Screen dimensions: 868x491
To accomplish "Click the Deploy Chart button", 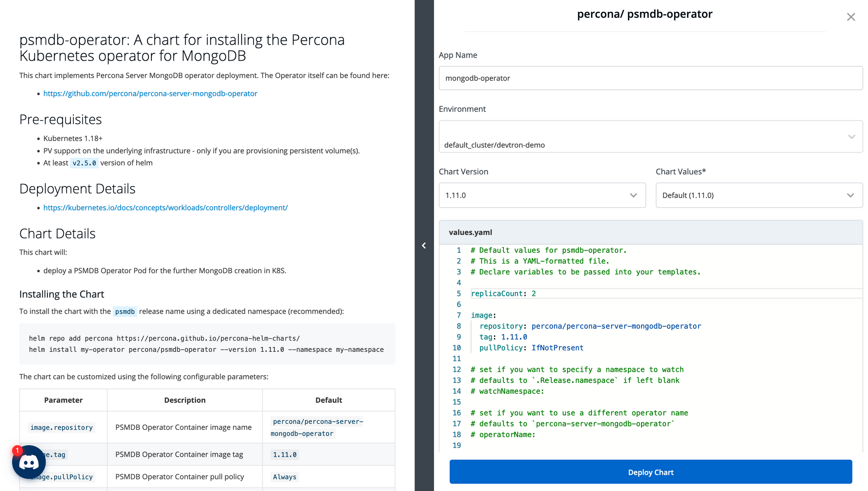I will click(x=651, y=472).
